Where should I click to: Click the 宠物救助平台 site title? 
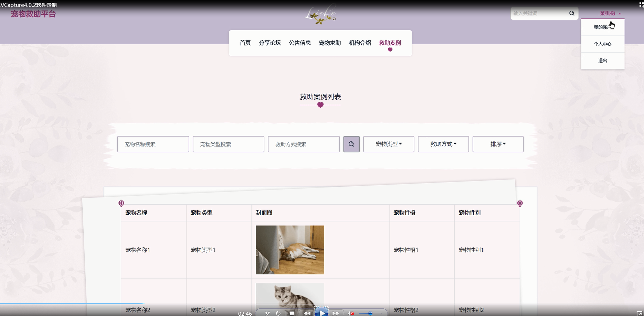(x=33, y=14)
